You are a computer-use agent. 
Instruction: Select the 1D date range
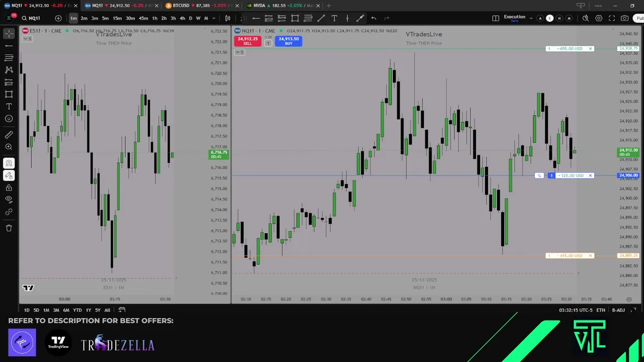pos(27,310)
